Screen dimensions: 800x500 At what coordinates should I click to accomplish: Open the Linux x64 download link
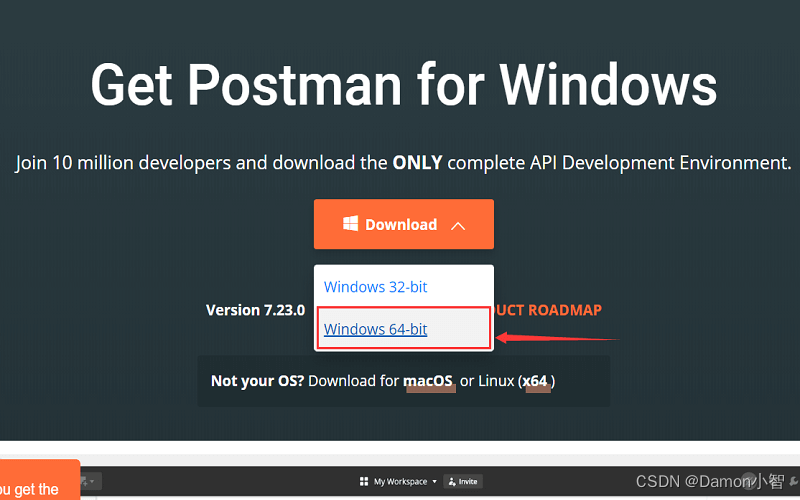click(x=535, y=381)
